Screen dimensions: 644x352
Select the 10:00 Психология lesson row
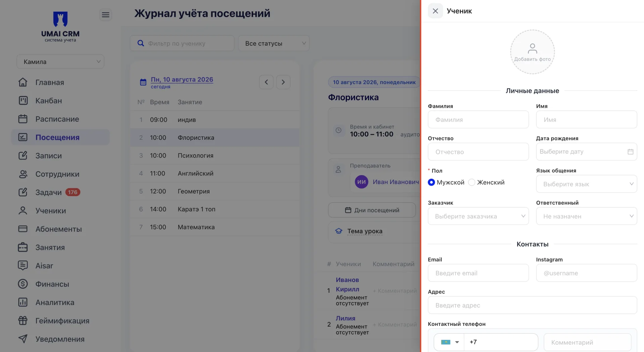click(215, 156)
